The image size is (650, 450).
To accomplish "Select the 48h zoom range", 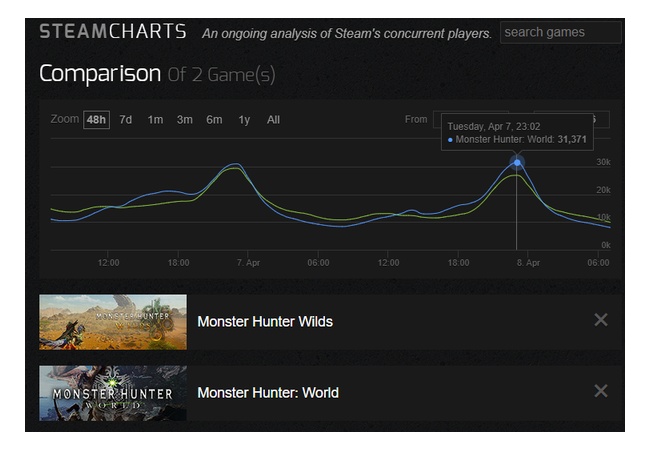I will point(96,120).
